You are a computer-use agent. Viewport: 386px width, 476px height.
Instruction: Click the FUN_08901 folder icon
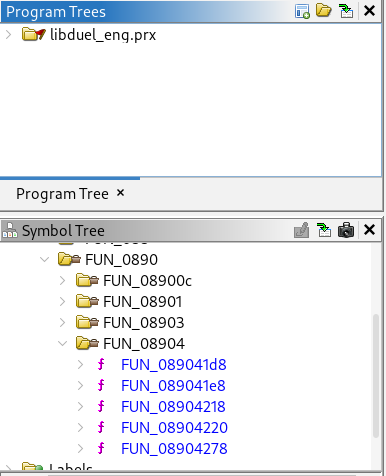click(87, 301)
